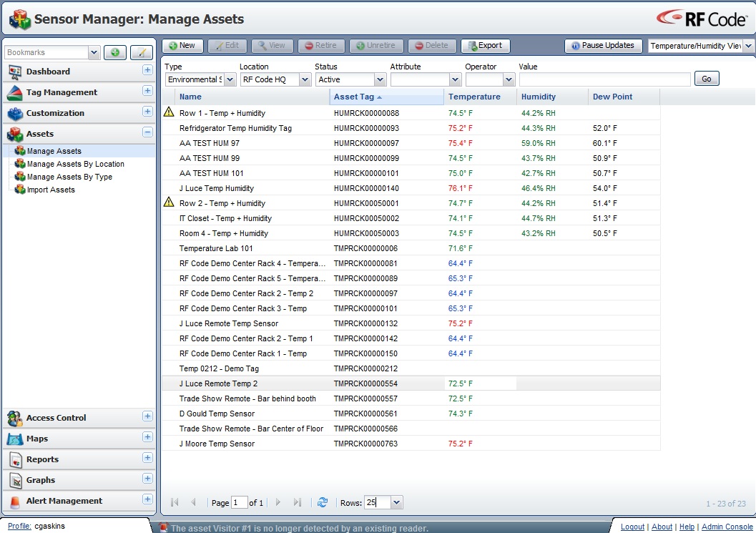The image size is (756, 533).
Task: Expand the Access Control section plus button
Action: pyautogui.click(x=147, y=417)
